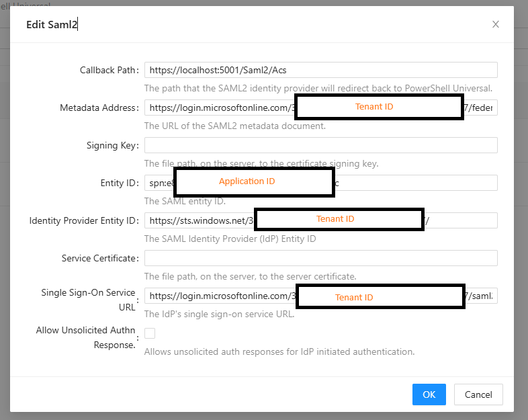The width and height of the screenshot is (528, 420).
Task: Click the Signing Key label
Action: pos(112,145)
